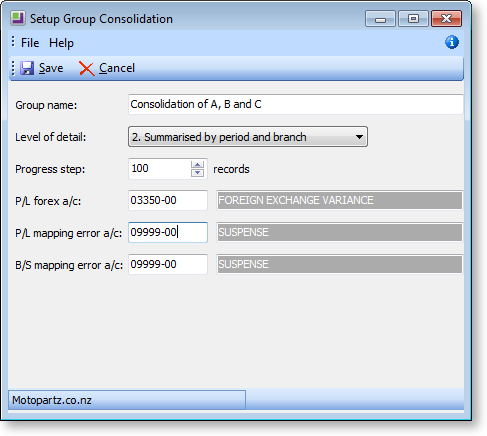The width and height of the screenshot is (487, 436).
Task: Click the Motopartz.co.nz status bar panel
Action: 127,400
